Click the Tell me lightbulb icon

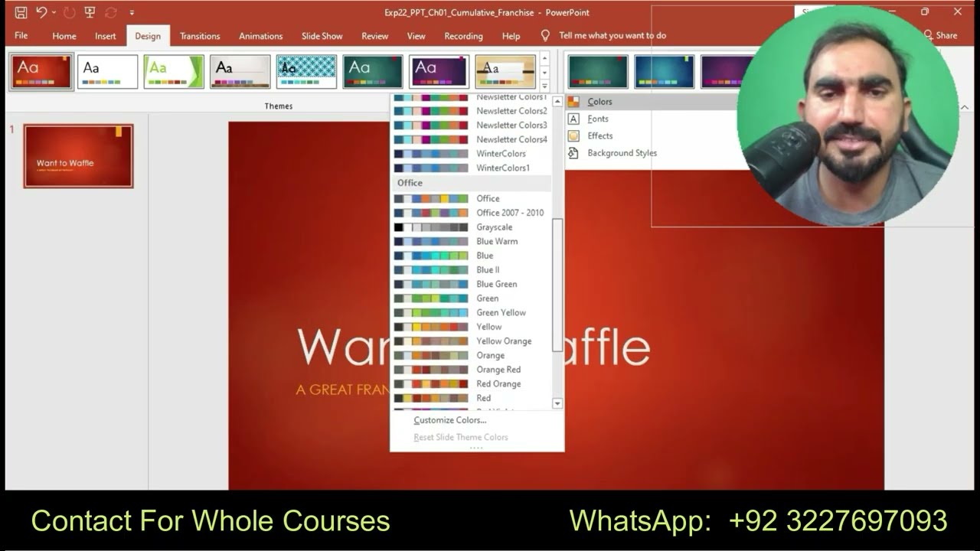[x=545, y=35]
